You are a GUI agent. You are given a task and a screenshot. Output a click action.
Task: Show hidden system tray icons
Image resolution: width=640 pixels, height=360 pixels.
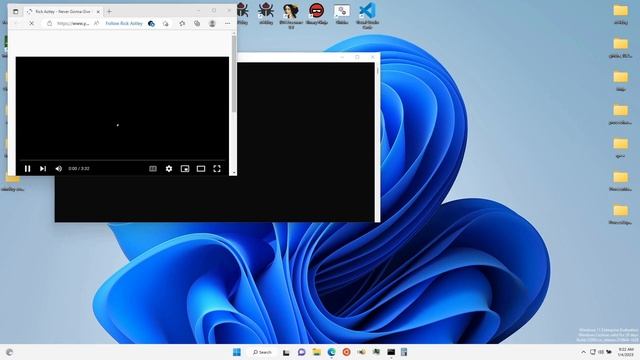click(583, 352)
